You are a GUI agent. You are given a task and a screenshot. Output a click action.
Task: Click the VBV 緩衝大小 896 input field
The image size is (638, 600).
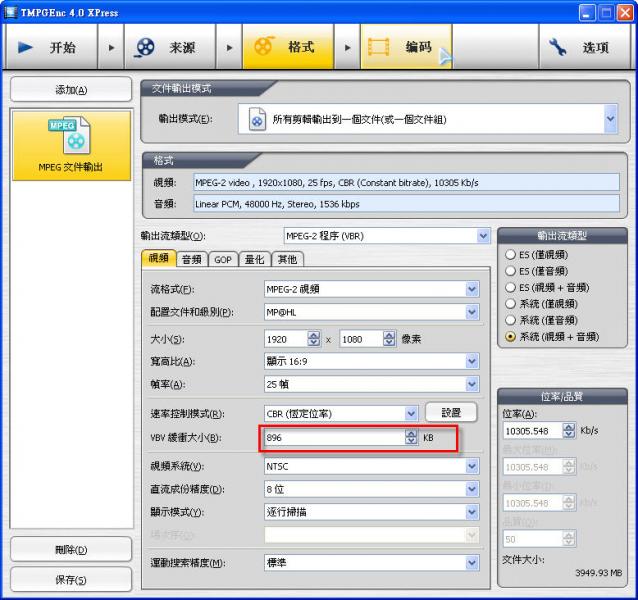pyautogui.click(x=333, y=438)
